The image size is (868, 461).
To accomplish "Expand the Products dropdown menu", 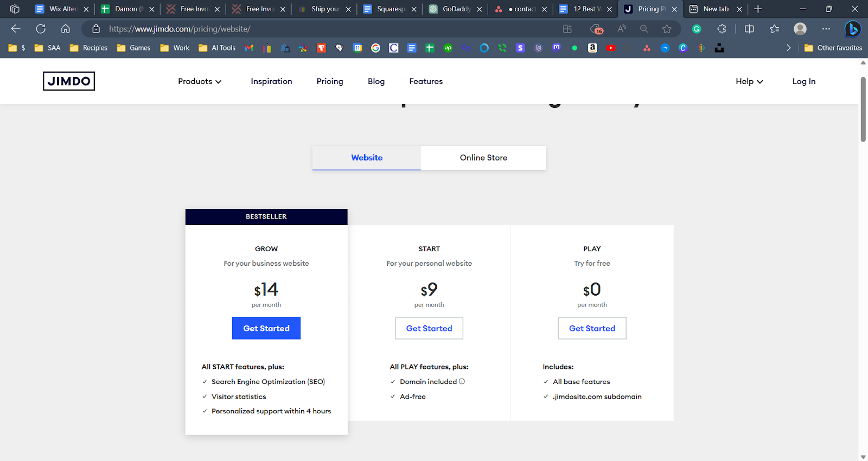I will point(200,81).
